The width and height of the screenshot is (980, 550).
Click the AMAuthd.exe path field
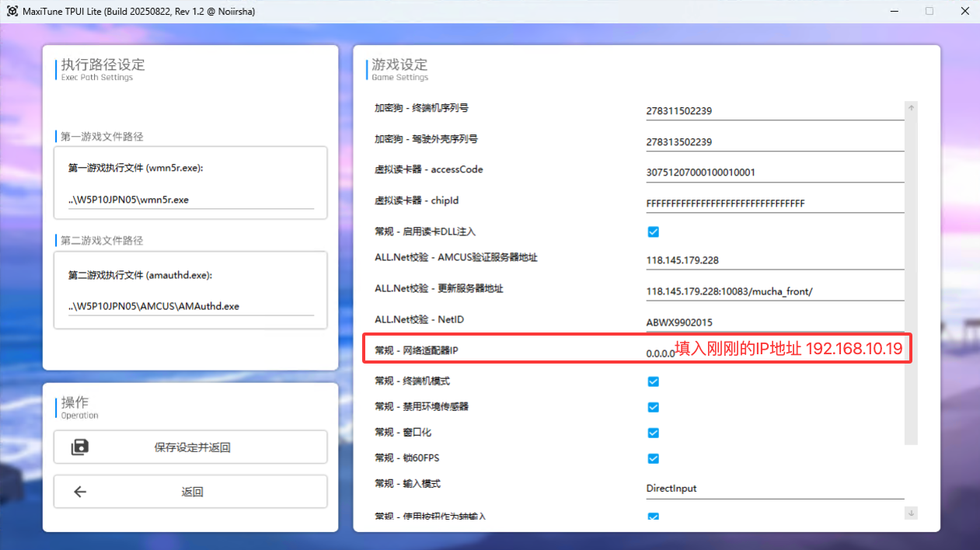point(190,306)
